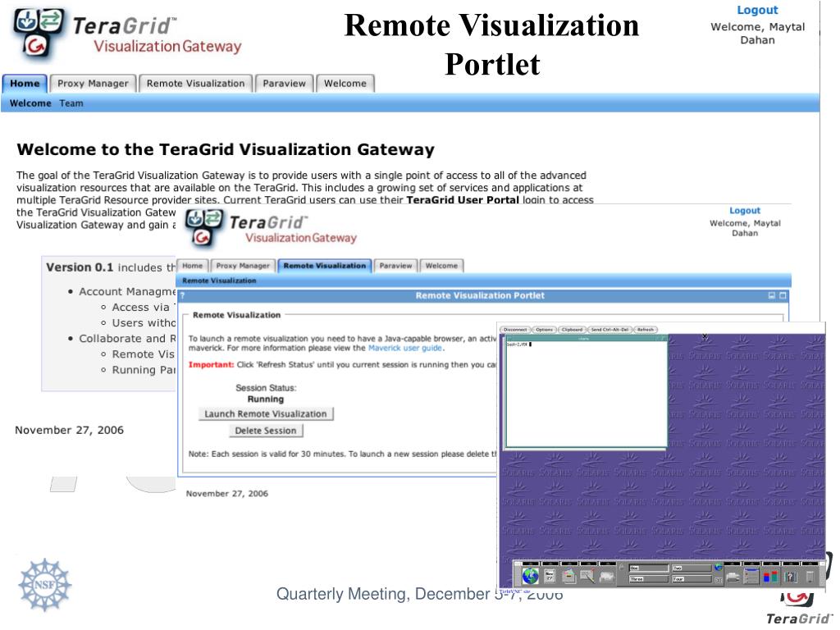Expand subpanel arrow above the application manager icon

[771, 564]
